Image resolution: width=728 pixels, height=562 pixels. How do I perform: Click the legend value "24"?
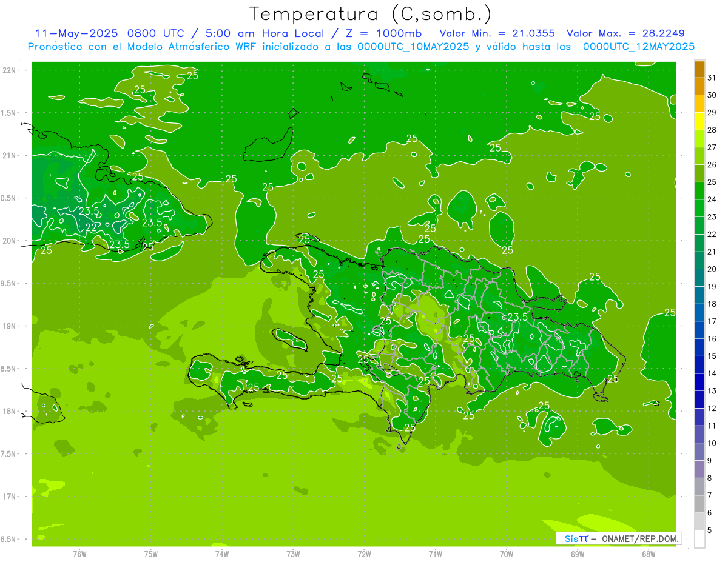point(712,199)
